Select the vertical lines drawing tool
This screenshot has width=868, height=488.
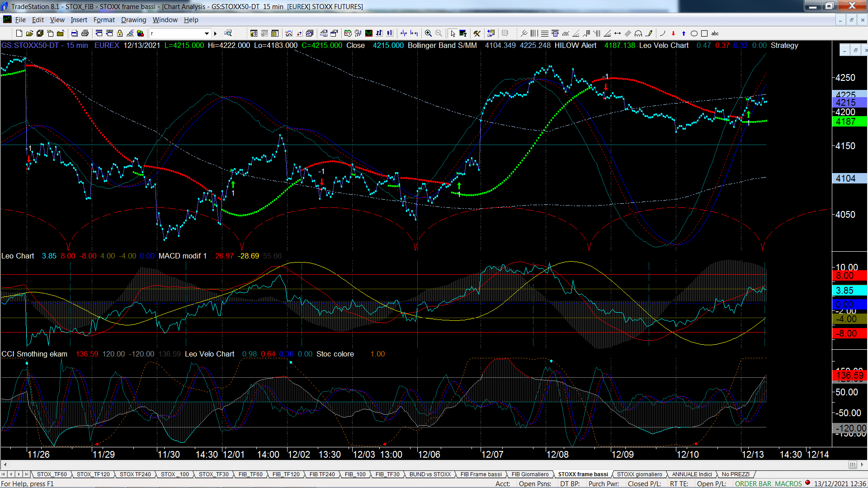pos(534,33)
